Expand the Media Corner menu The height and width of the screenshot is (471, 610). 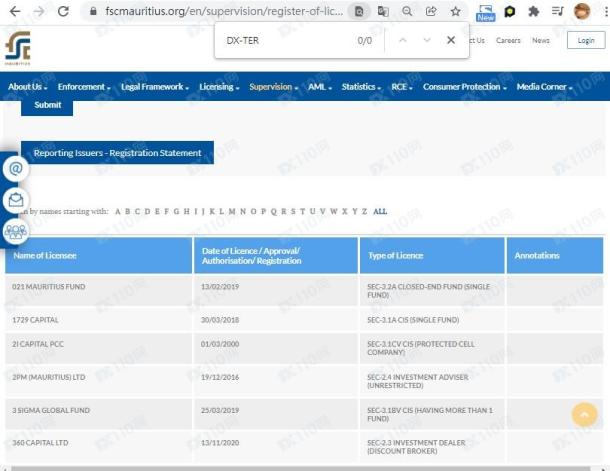coord(544,87)
